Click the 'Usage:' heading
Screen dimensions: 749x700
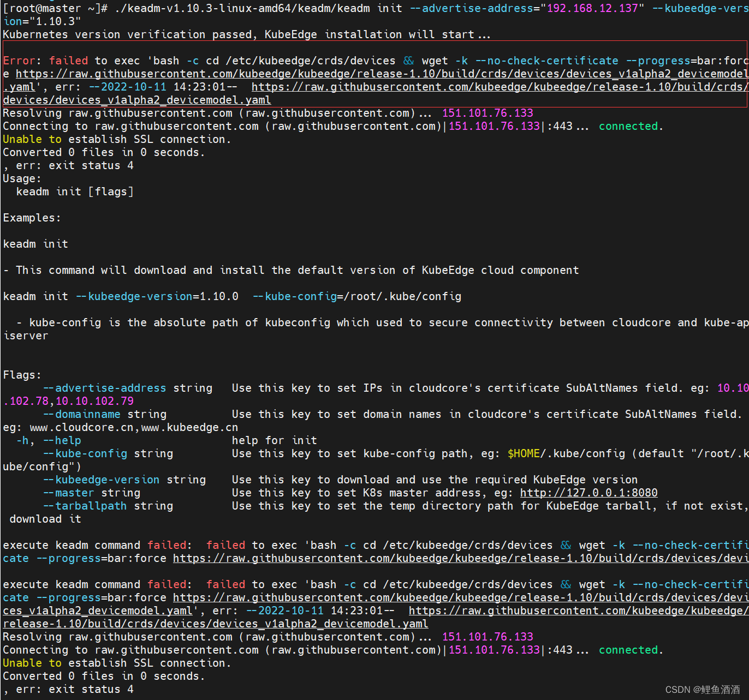click(x=22, y=178)
